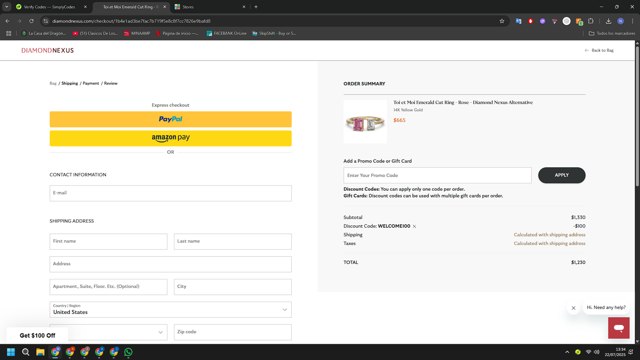Open the Chrome three-dot menu
The width and height of the screenshot is (640, 360).
[633, 21]
